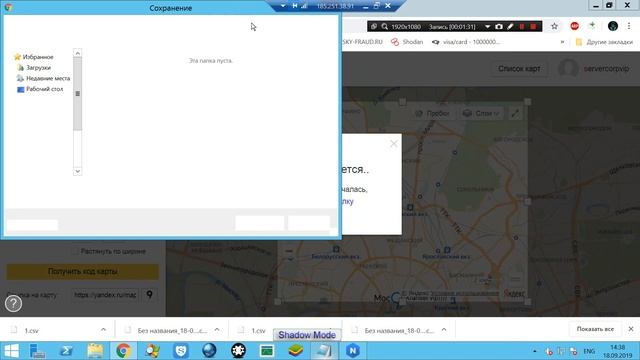Click the black gear taskbar icon
The width and height of the screenshot is (640, 360).
point(238,351)
